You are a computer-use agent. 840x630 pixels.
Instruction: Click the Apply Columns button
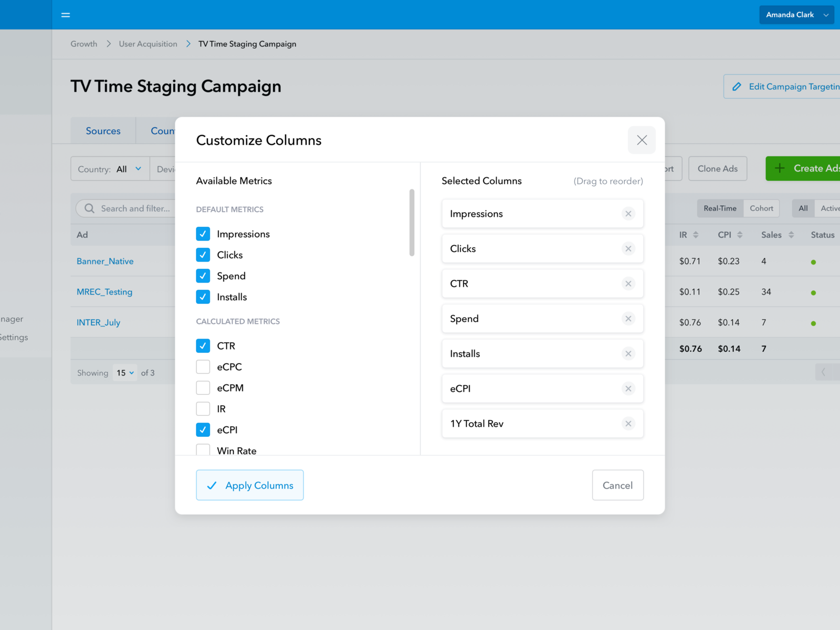coord(250,485)
